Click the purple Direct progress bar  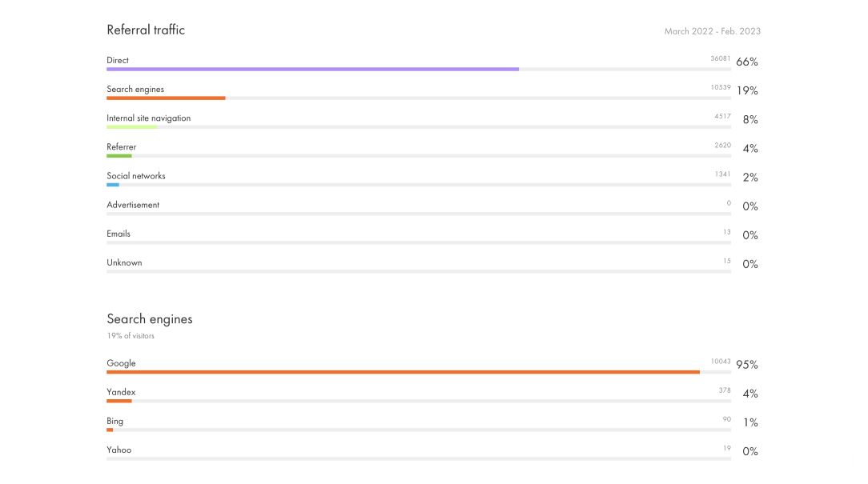(x=312, y=70)
